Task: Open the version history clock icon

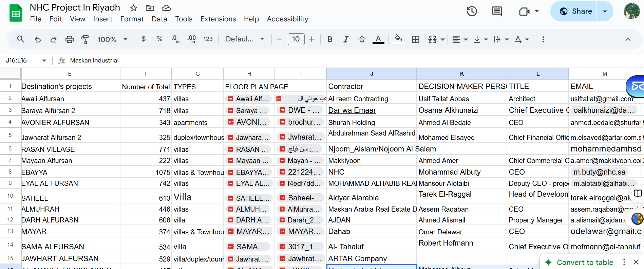Action: [x=472, y=12]
